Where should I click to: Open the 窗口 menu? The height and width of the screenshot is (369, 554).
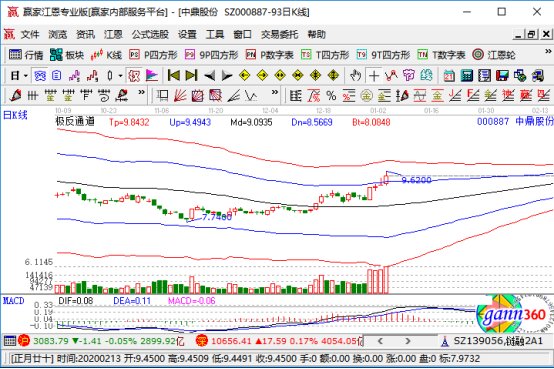pos(242,35)
